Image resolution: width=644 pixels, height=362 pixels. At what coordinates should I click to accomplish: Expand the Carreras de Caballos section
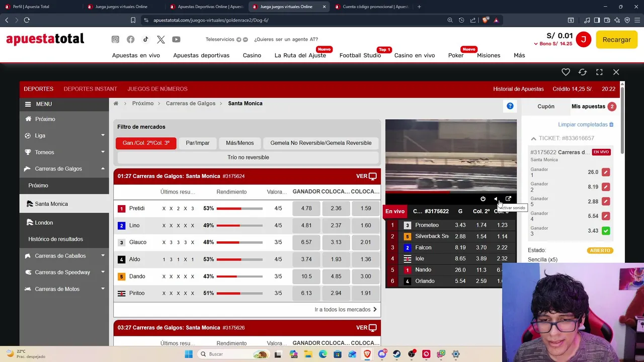64,255
